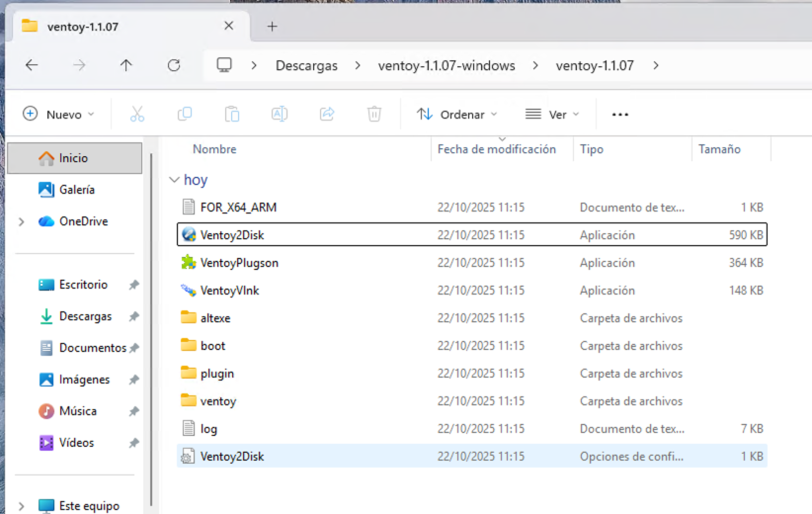Select the log text document
This screenshot has width=812, height=514.
click(x=472, y=428)
